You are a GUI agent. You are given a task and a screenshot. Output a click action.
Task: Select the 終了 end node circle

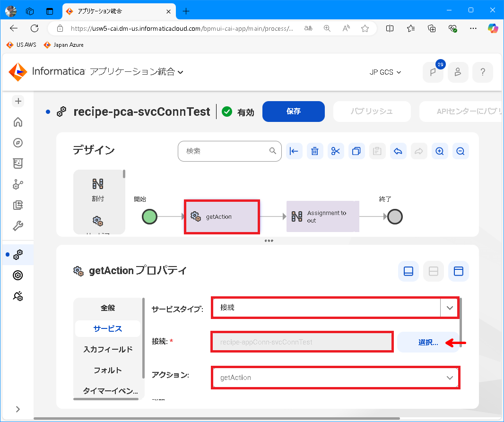click(395, 216)
